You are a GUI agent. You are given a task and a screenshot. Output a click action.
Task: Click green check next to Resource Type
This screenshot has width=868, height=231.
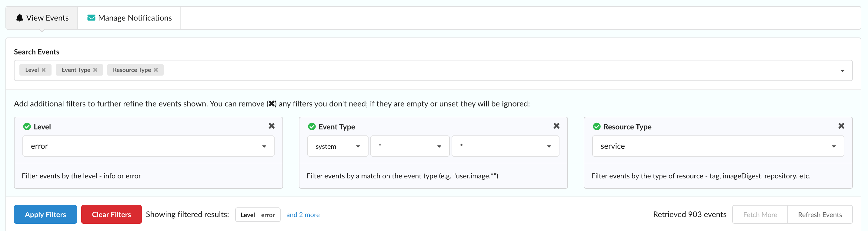(596, 127)
